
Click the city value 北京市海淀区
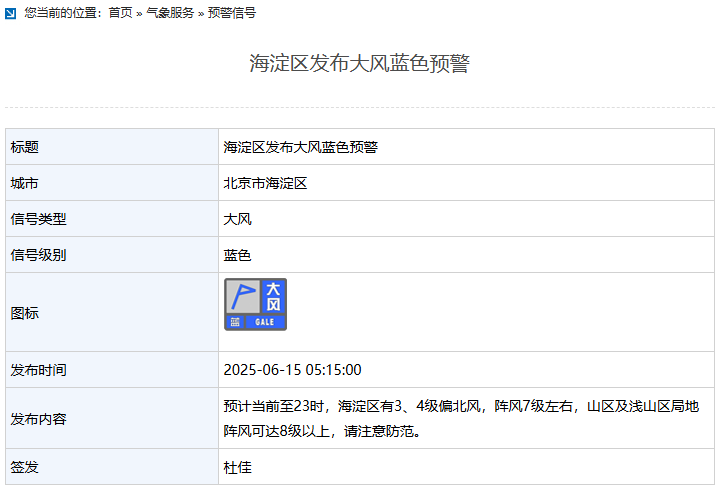click(265, 183)
